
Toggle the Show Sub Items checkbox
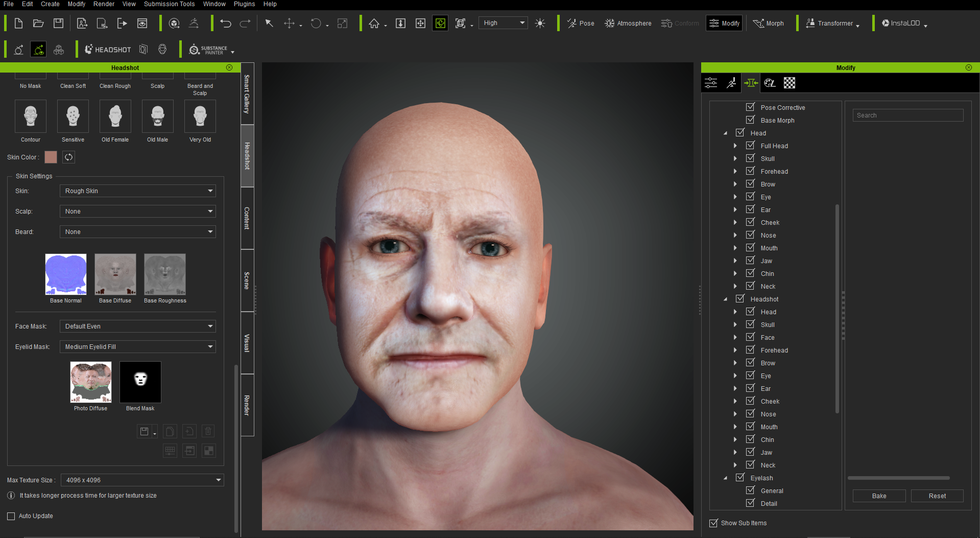pos(713,523)
